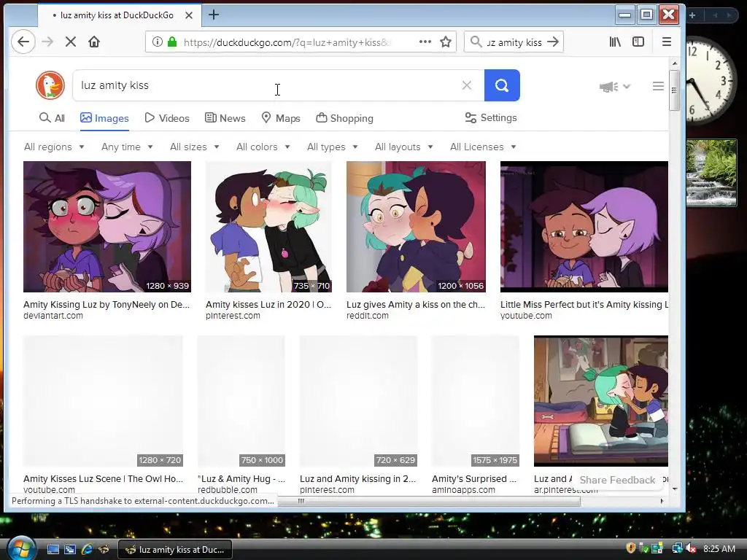Open the 1280 × 720 loading thumbnail

point(103,401)
